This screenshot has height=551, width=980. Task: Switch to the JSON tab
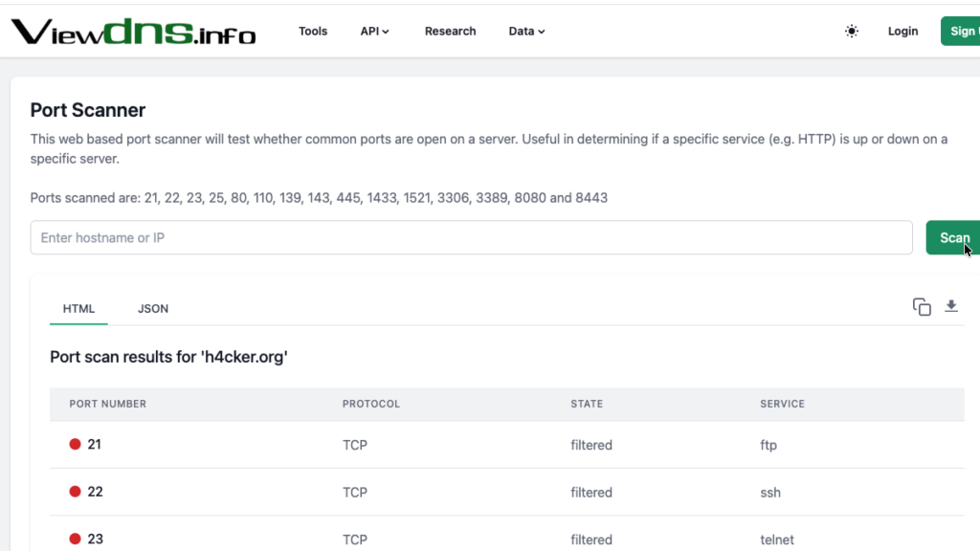tap(153, 309)
